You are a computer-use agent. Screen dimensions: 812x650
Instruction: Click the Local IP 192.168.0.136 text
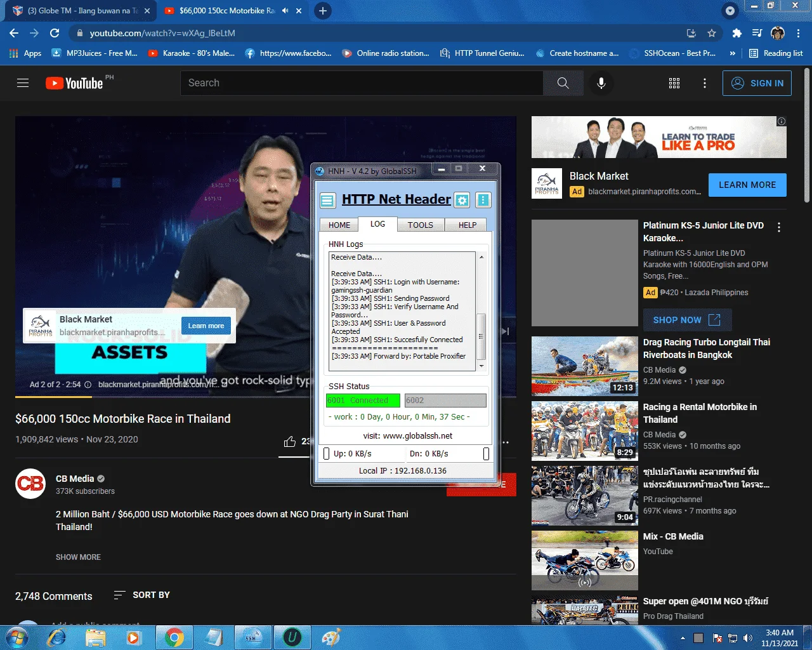pos(402,471)
